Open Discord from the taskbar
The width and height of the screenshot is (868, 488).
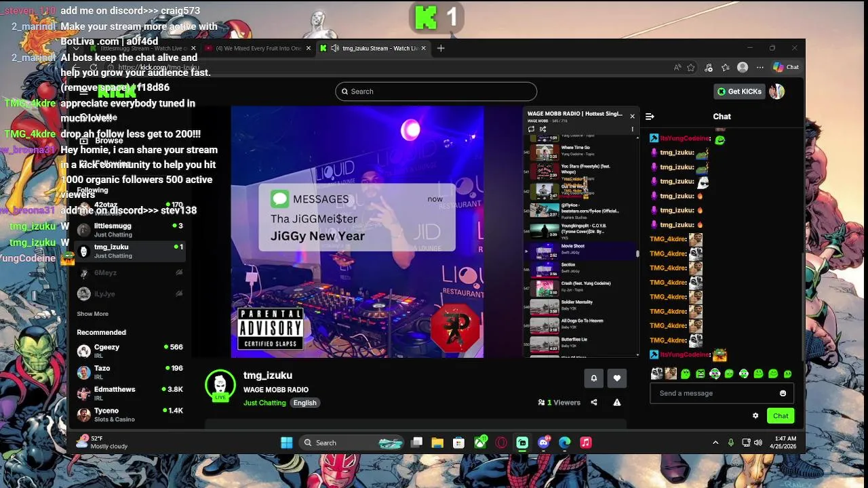coord(543,443)
